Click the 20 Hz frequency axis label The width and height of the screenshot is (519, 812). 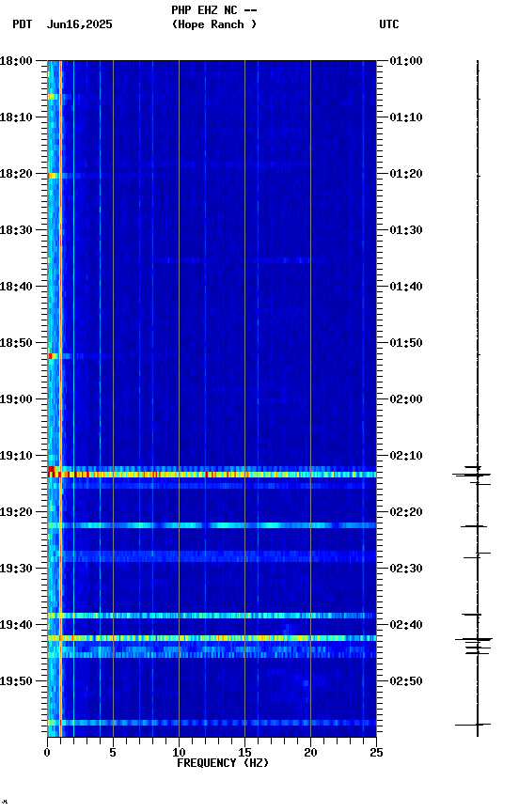[310, 753]
